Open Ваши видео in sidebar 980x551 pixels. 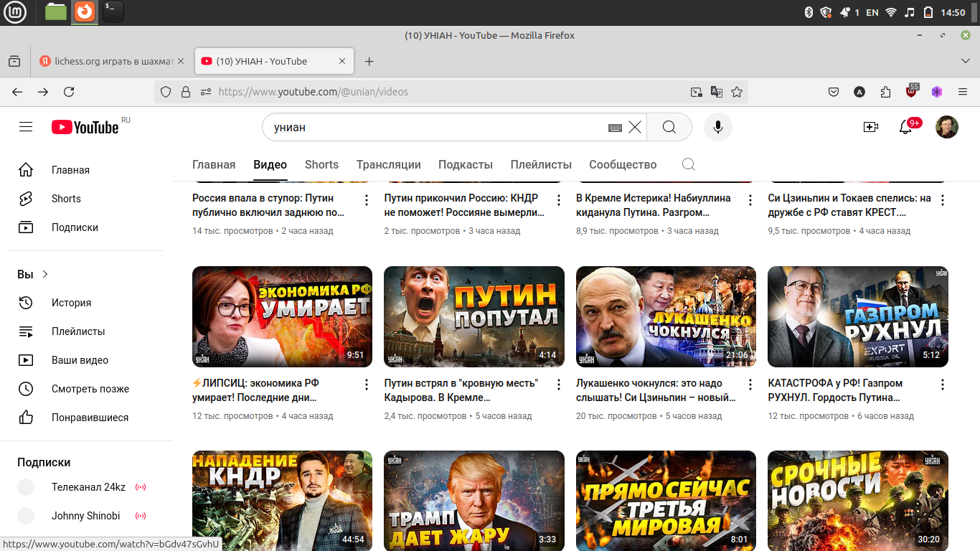tap(86, 360)
